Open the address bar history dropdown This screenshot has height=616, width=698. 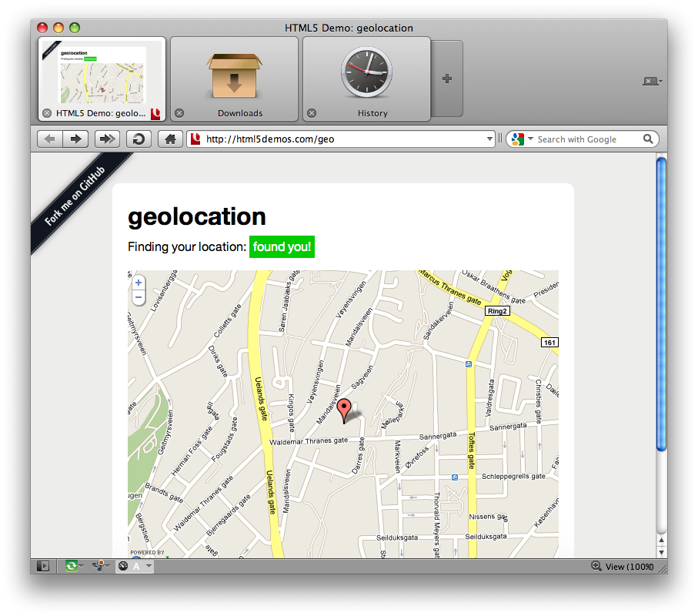[490, 139]
